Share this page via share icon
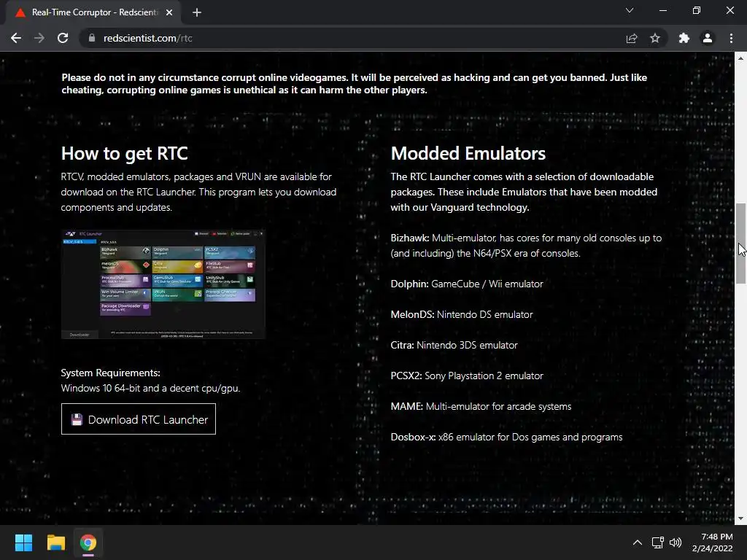This screenshot has height=560, width=747. (632, 38)
